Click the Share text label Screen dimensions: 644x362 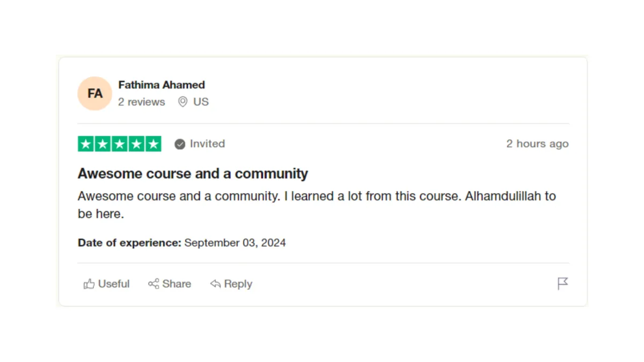point(177,284)
